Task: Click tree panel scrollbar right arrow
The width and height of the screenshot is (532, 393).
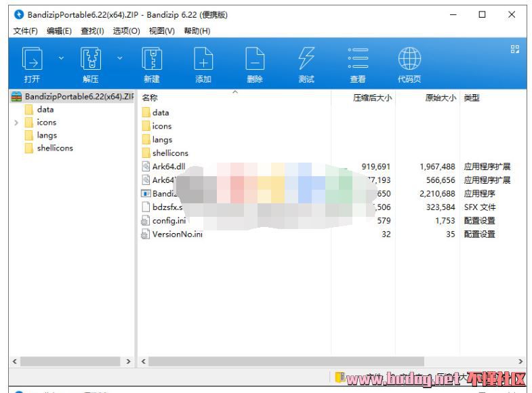Action: point(128,361)
